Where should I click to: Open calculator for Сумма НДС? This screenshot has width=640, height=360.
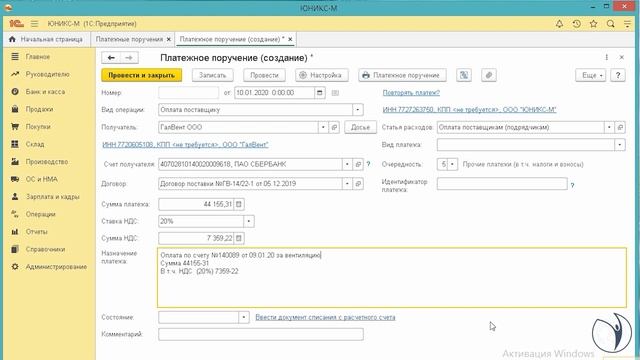coord(239,238)
